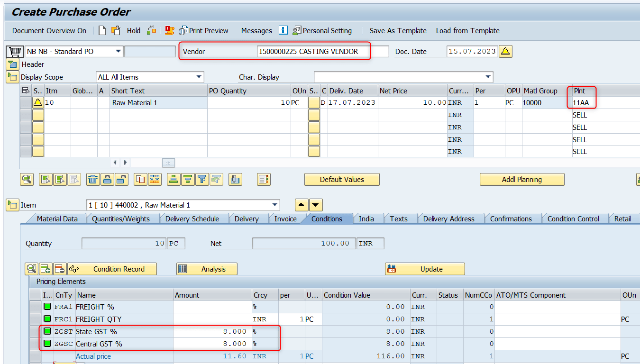Click the next item down-arrow button
Screen dimensions: 640x364
(x=316, y=205)
